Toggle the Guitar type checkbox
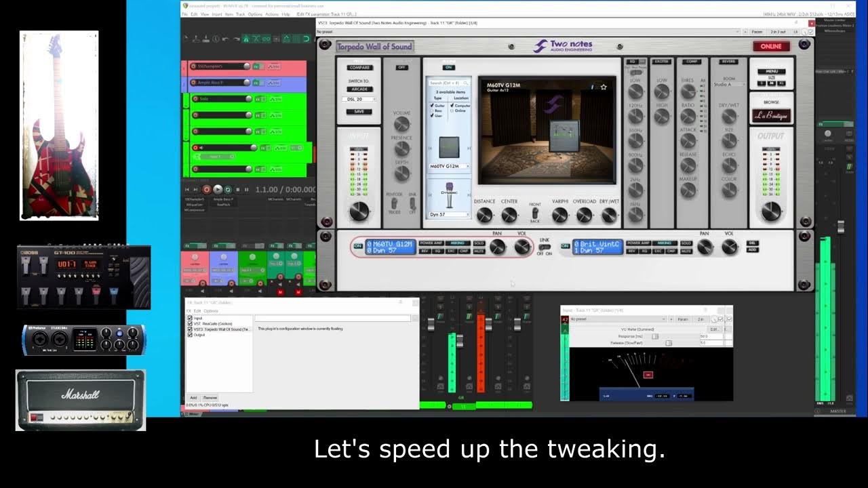Screen dimensions: 868x488 [432, 106]
